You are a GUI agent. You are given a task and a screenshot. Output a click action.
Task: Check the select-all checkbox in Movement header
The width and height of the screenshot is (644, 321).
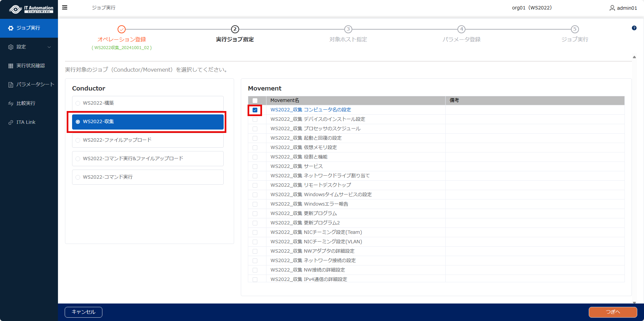255,101
